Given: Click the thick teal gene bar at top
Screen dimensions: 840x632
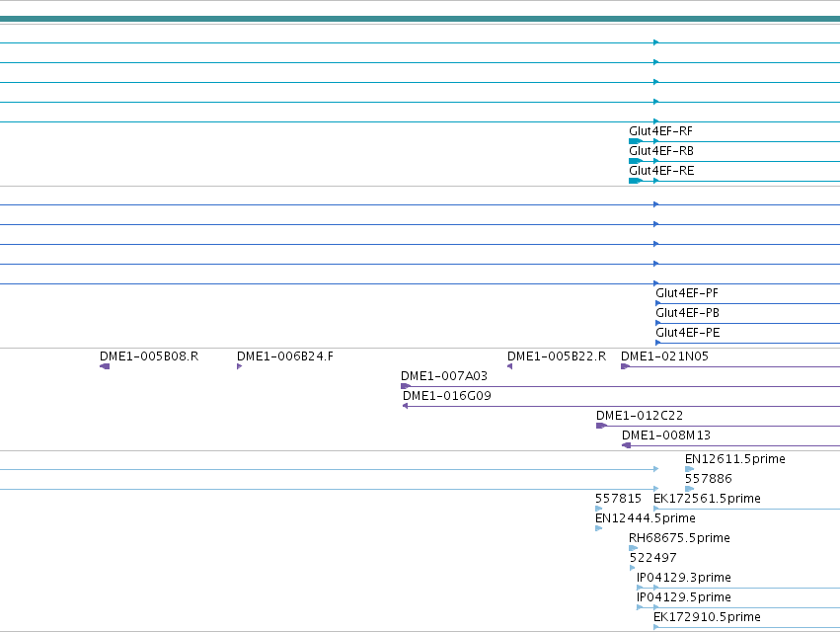Looking at the screenshot, I should [420, 19].
